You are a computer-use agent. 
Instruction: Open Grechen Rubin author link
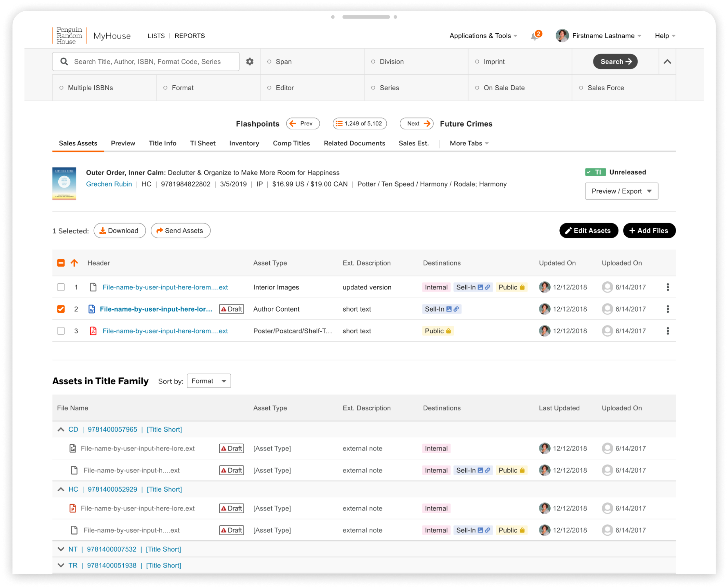click(109, 184)
